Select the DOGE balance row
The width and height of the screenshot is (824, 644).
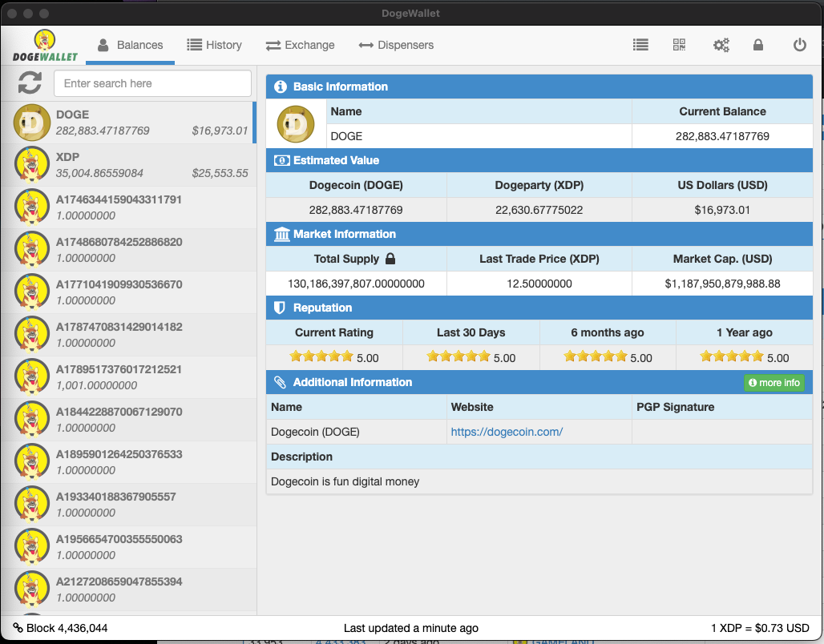point(128,123)
